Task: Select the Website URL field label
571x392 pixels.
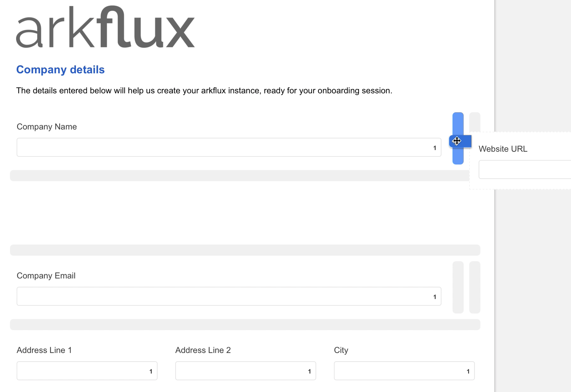Action: pos(503,149)
